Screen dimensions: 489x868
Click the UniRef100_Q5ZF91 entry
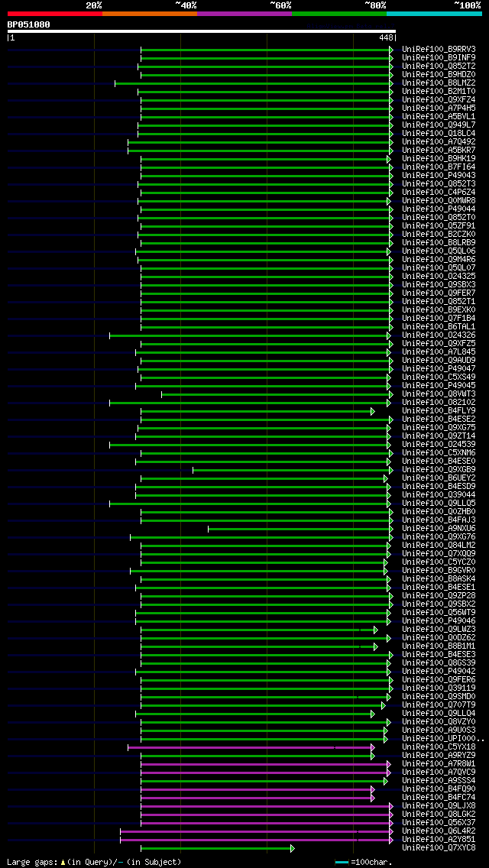439,226
